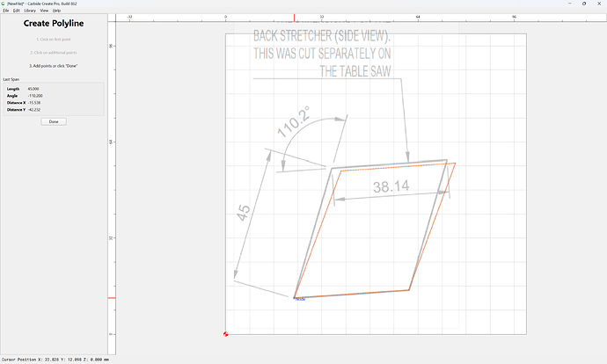Click the red origin marker on the canvas

click(x=226, y=334)
